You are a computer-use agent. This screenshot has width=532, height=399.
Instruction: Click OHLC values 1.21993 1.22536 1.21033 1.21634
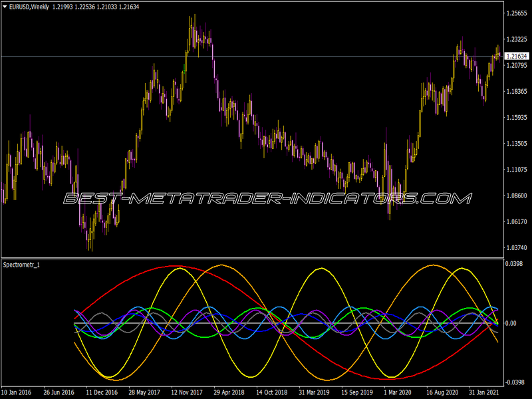coord(96,7)
